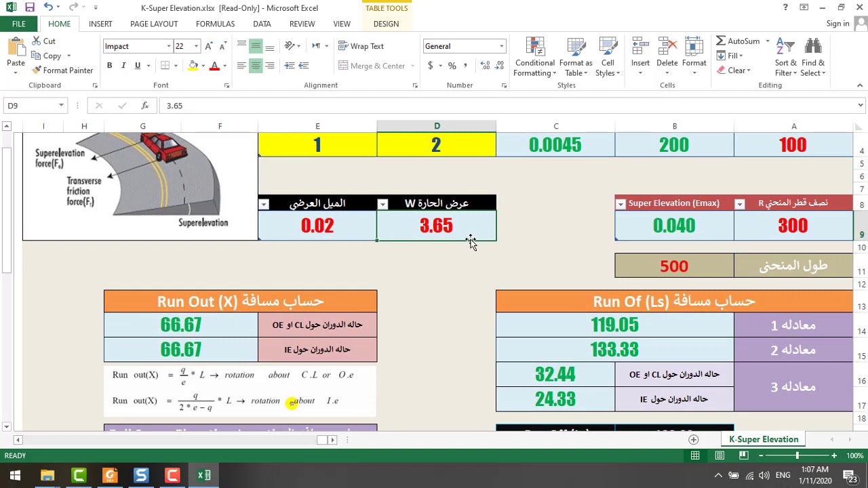The width and height of the screenshot is (868, 488).
Task: Click the Percent Style icon
Action: [x=452, y=66]
